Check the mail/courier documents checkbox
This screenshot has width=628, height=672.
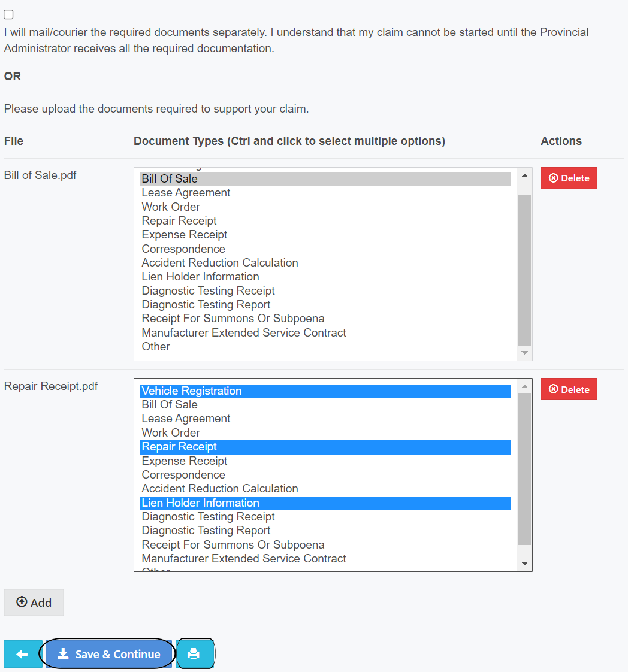(x=9, y=15)
